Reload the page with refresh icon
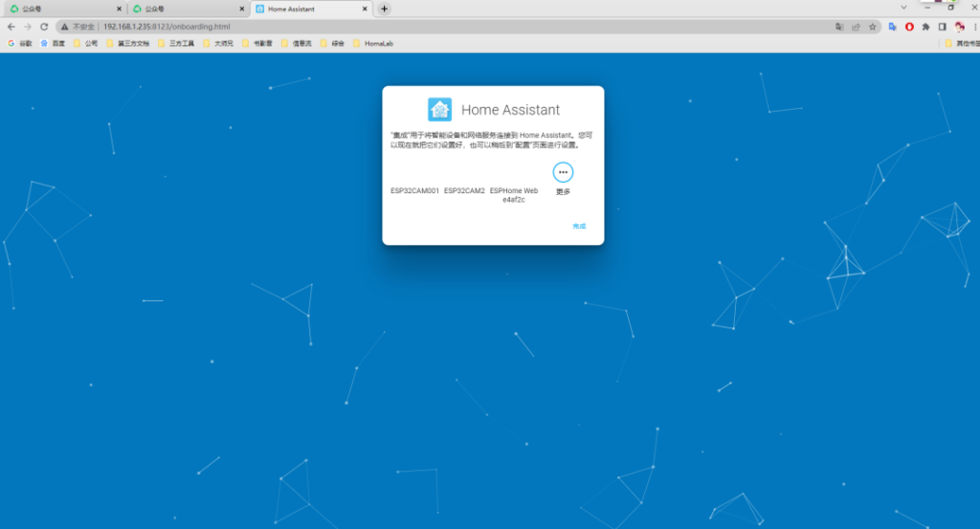Screen dimensions: 980x529 (44, 26)
